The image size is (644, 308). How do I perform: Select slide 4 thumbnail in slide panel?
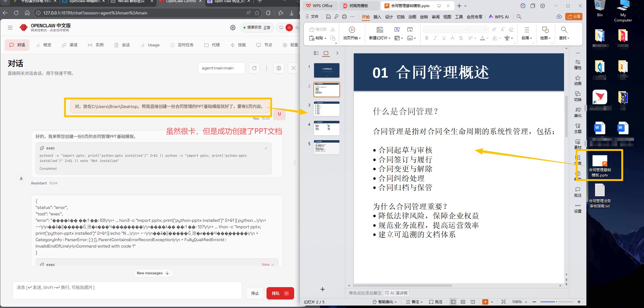coord(327,128)
